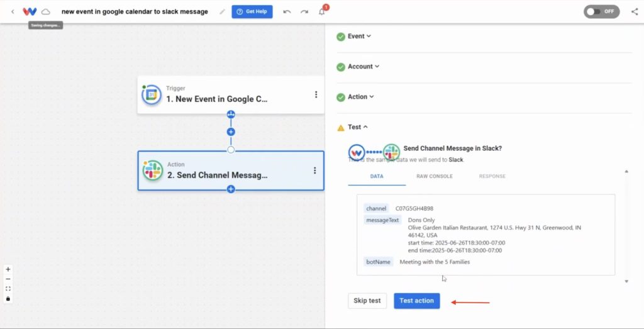The width and height of the screenshot is (644, 329).
Task: Add step between trigger and action
Action: click(231, 132)
